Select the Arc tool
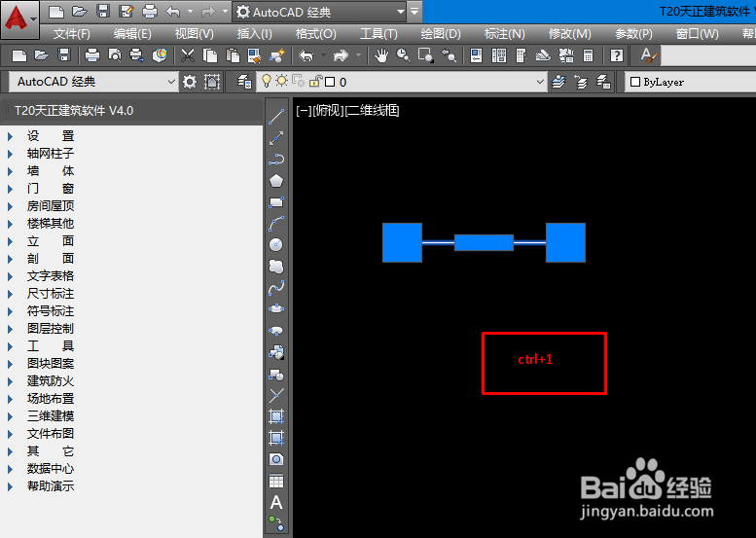756x538 pixels. point(276,223)
